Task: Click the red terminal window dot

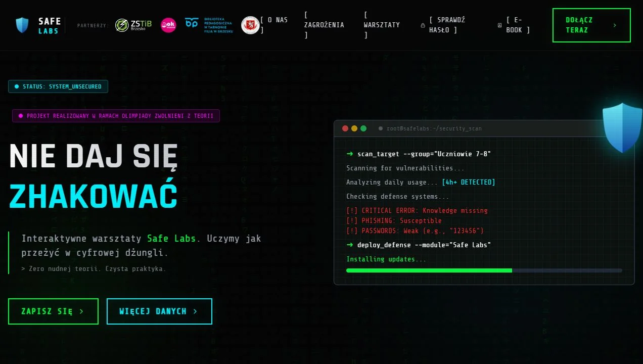Action: 345,128
